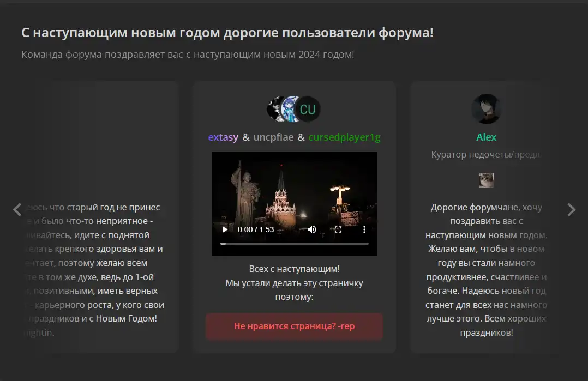
Task: Click the CU avatar of cursedplayer1g
Action: pyautogui.click(x=308, y=110)
